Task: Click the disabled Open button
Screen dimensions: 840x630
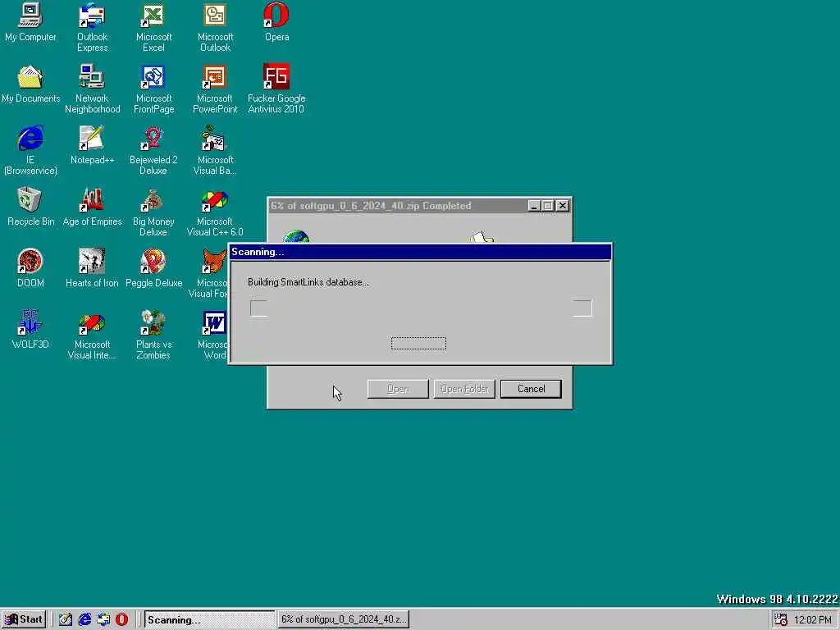Action: click(398, 389)
